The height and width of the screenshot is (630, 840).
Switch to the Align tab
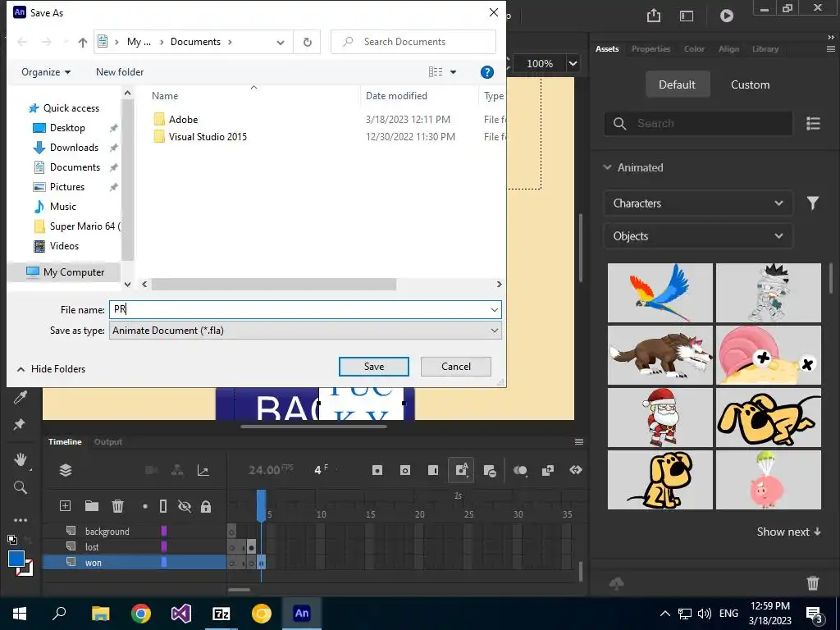728,48
